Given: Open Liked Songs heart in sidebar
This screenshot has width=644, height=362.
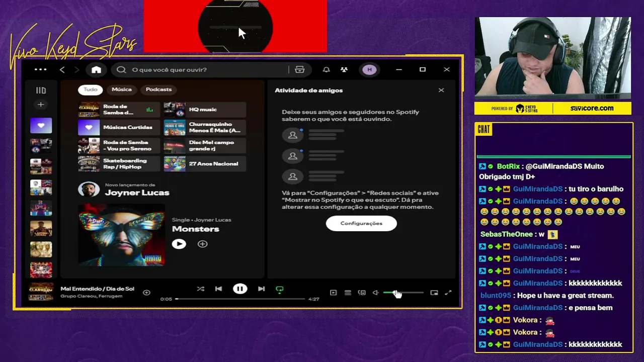Looking at the screenshot, I should point(41,125).
